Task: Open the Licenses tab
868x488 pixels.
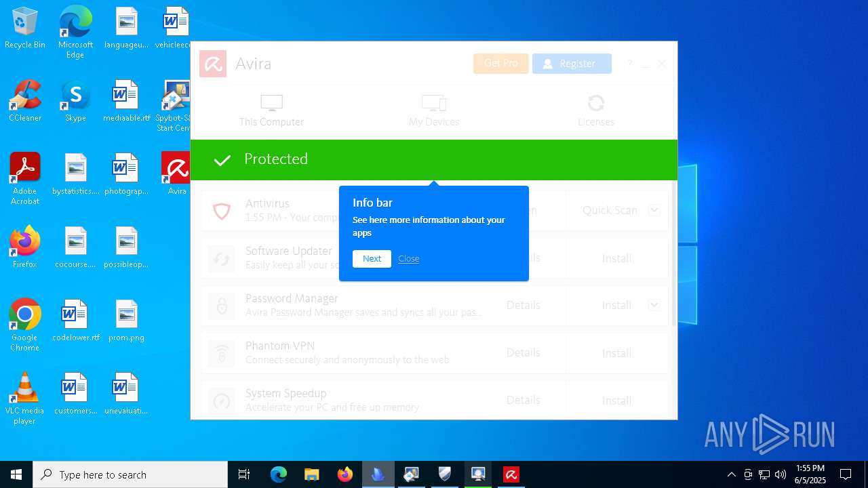Action: click(596, 110)
